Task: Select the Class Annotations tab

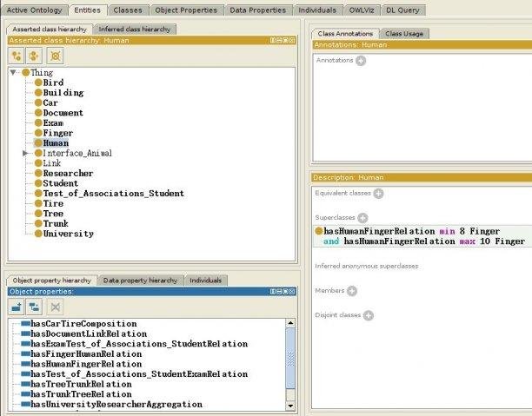Action: coord(345,34)
